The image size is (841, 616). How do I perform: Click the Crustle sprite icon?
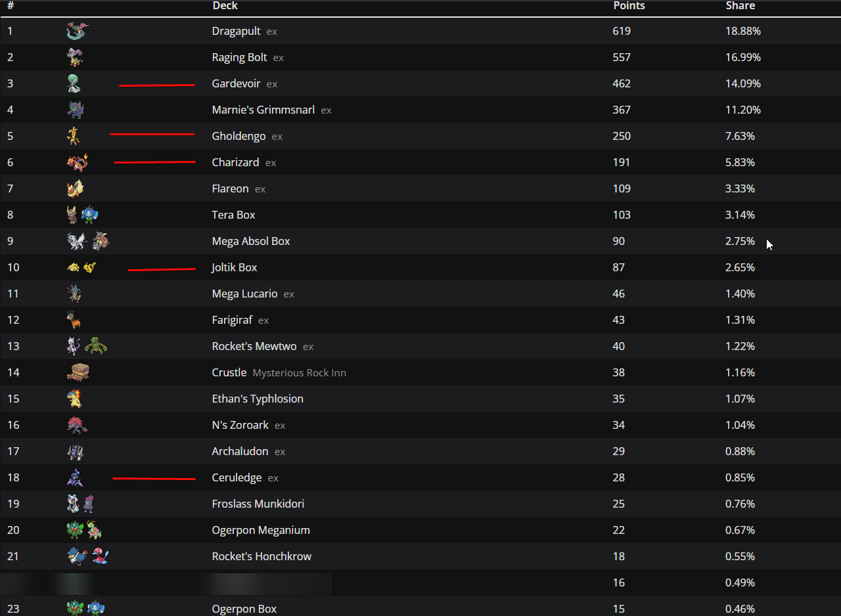pos(78,372)
